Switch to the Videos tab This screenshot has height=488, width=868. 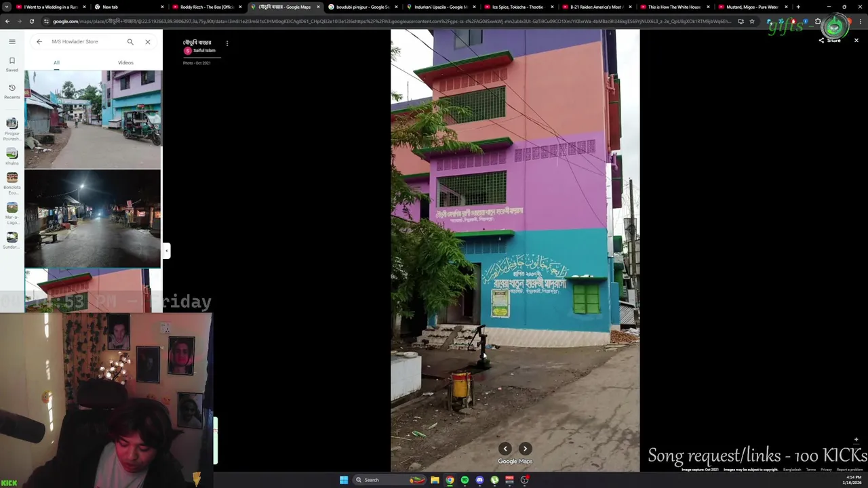click(125, 62)
